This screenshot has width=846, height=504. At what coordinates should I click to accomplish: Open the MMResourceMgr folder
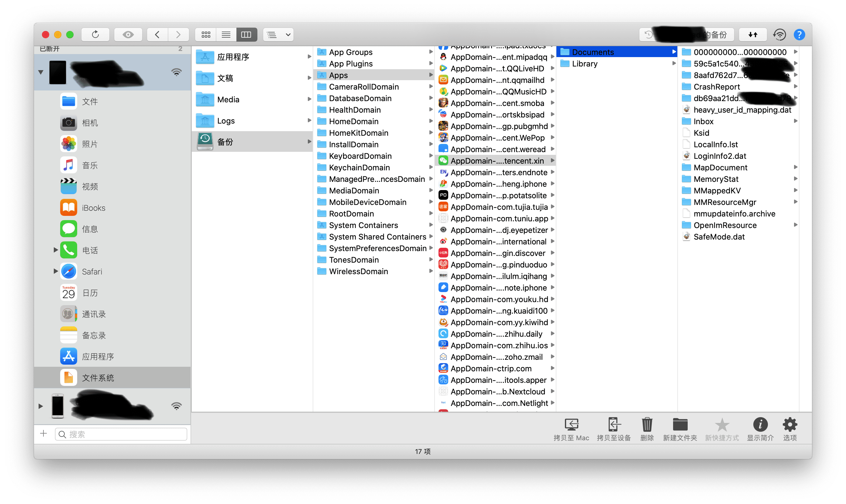click(725, 202)
